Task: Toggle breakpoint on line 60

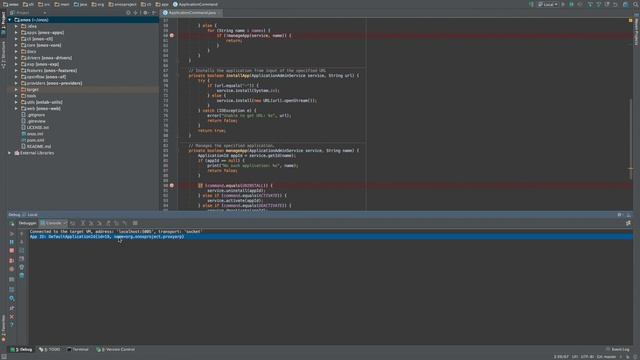Action: click(x=172, y=36)
